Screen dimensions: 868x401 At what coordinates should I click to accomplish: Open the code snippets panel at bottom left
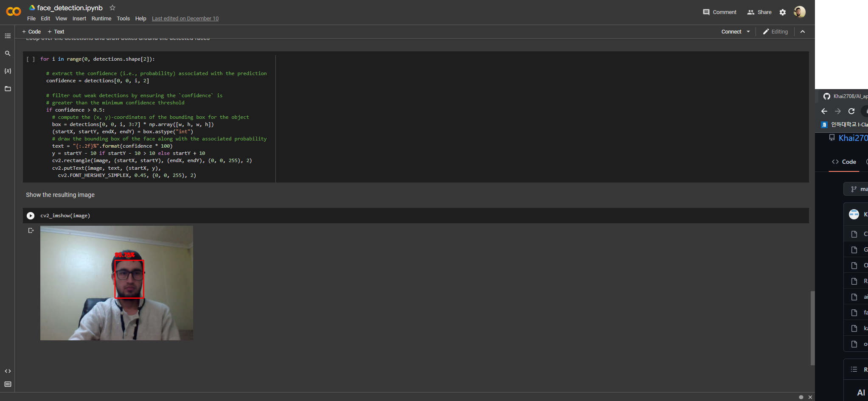click(x=8, y=370)
